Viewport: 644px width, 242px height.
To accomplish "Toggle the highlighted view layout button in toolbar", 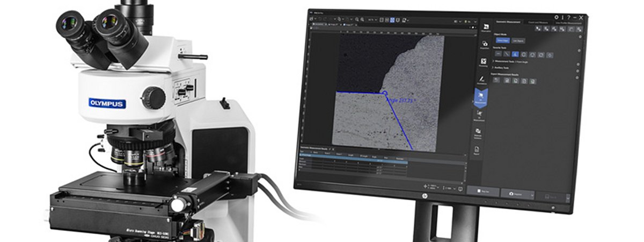I will click(392, 20).
